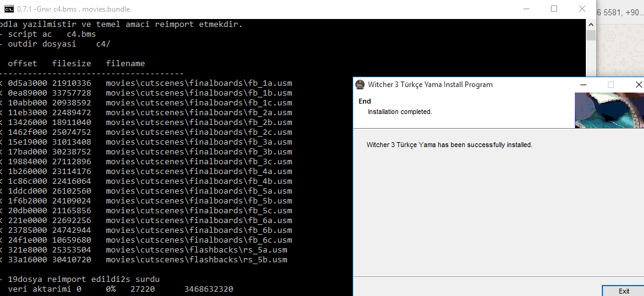Click the installer banner image
Image resolution: width=644 pixels, height=296 pixels.
[609, 110]
